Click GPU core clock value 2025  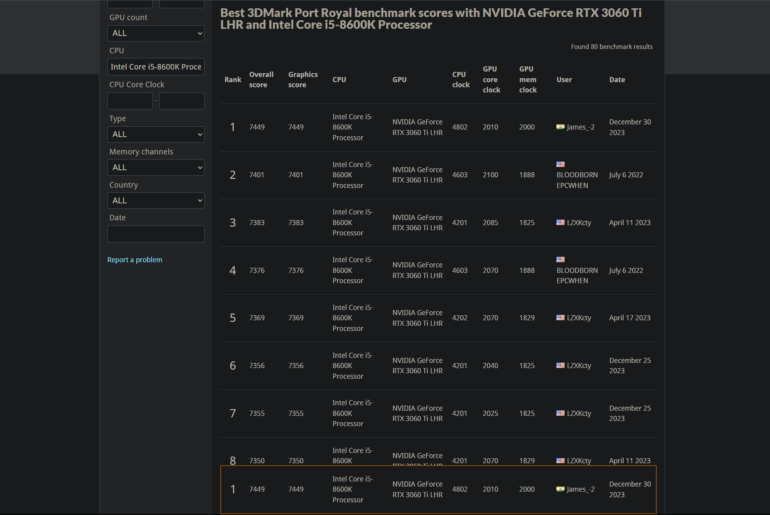[491, 413]
